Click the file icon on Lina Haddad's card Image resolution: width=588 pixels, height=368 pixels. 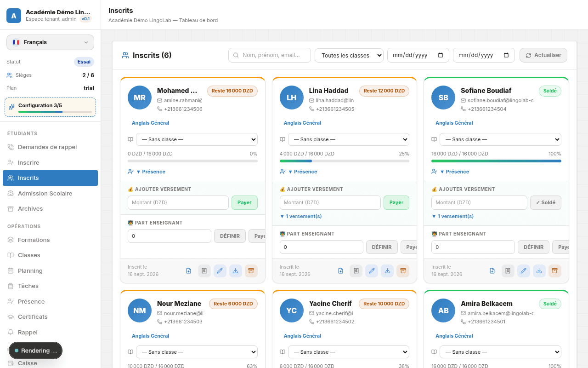point(340,270)
